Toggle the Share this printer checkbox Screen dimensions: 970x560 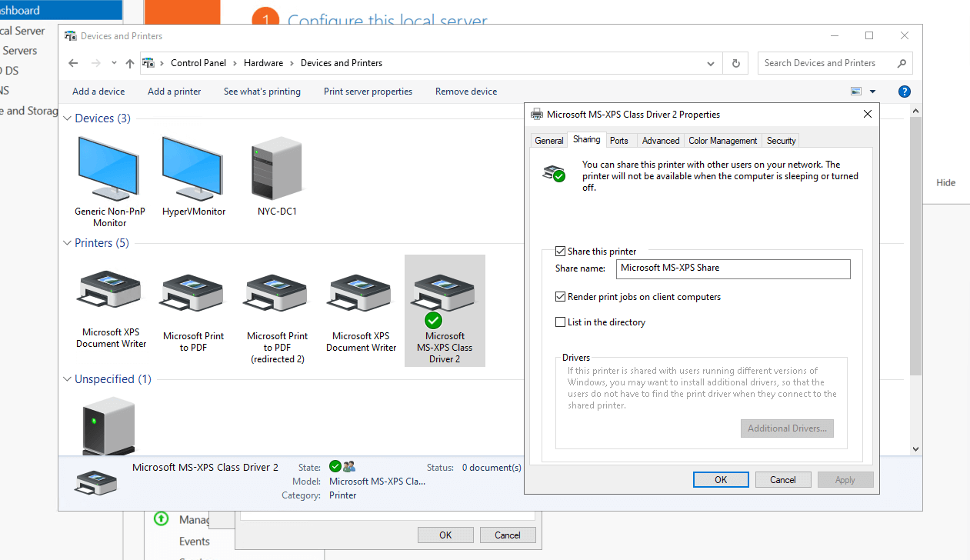(x=560, y=252)
